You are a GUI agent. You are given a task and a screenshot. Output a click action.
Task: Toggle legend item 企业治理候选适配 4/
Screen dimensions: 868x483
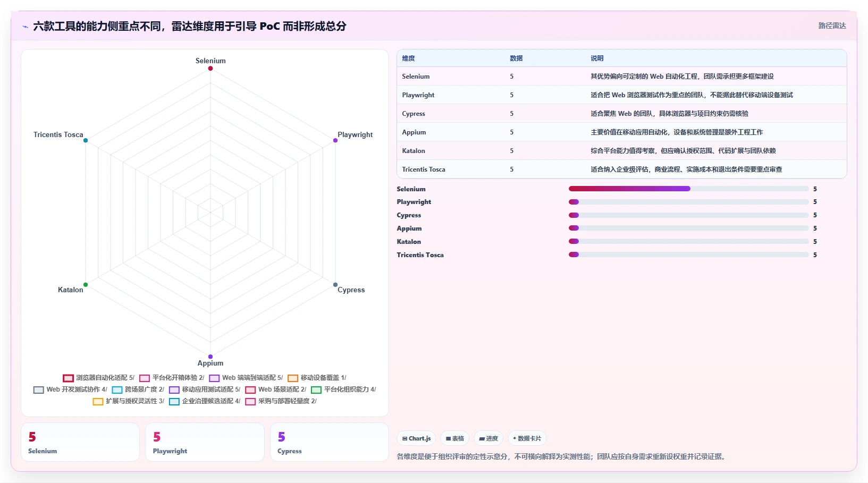pyautogui.click(x=205, y=401)
